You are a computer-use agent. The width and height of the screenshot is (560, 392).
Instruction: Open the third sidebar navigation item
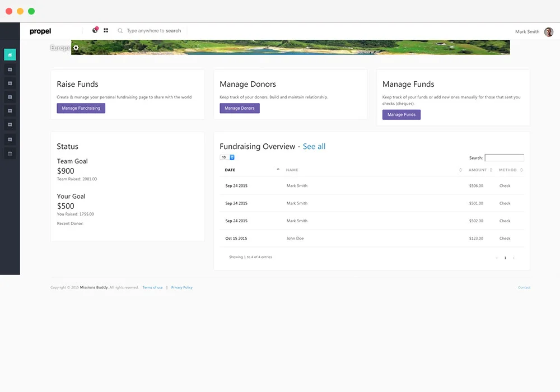point(10,83)
